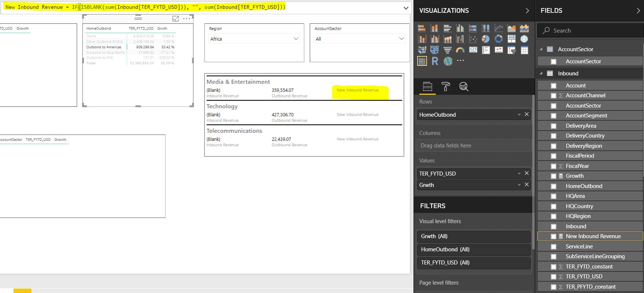Select the stacked bar chart visualization
Image resolution: width=644 pixels, height=293 pixels.
pos(422,28)
